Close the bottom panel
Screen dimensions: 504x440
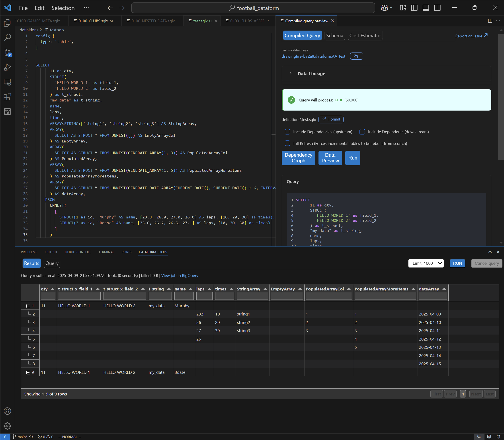pos(498,252)
